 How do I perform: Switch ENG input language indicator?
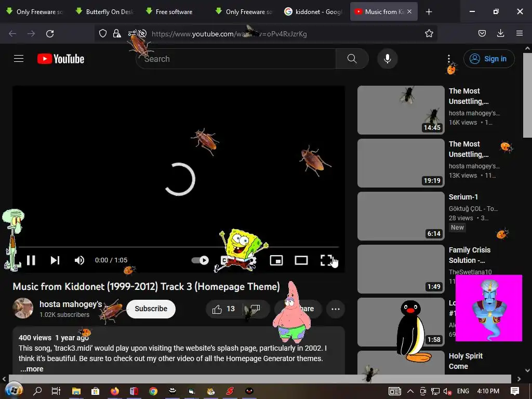pyautogui.click(x=463, y=391)
